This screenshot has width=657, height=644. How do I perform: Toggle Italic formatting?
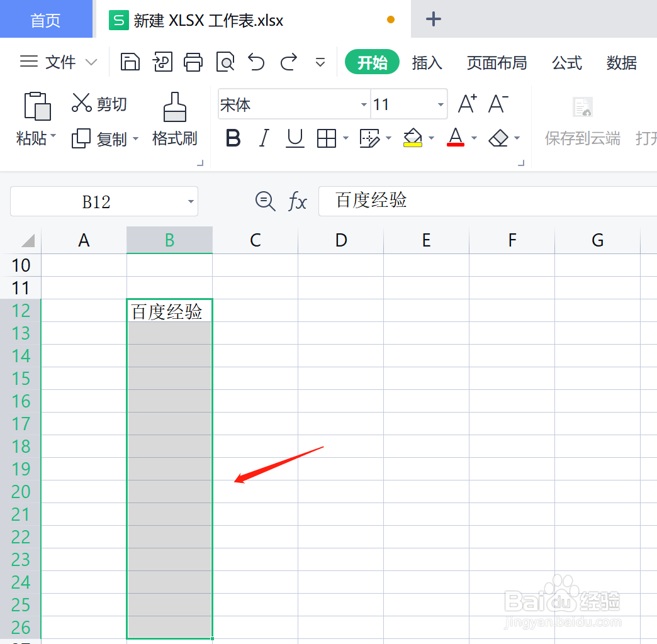click(264, 138)
